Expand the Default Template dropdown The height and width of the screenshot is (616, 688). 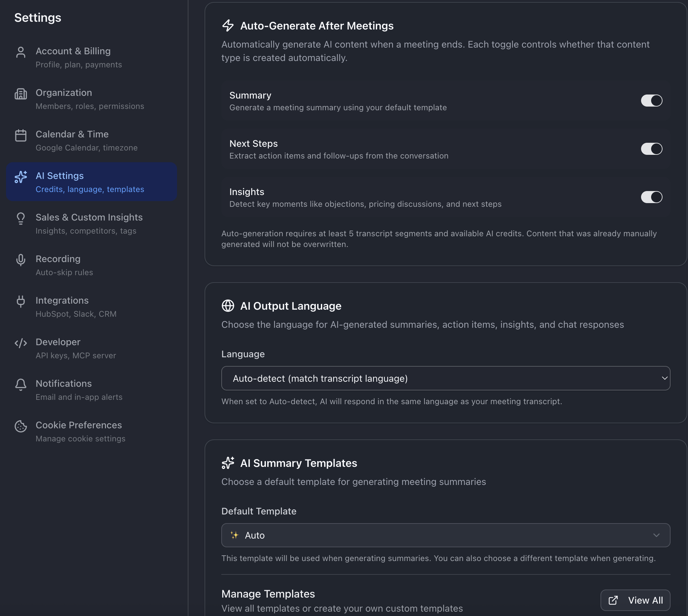pos(445,535)
